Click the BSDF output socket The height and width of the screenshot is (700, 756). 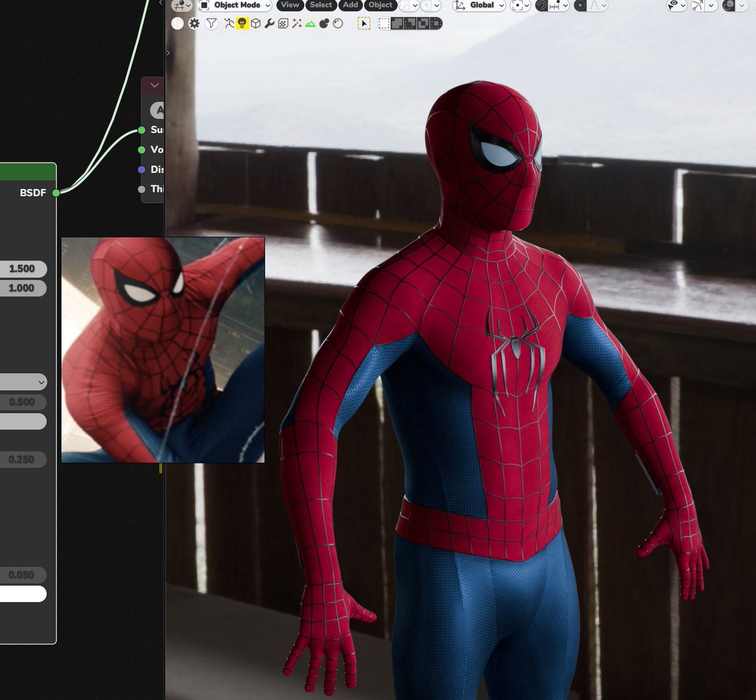point(56,193)
